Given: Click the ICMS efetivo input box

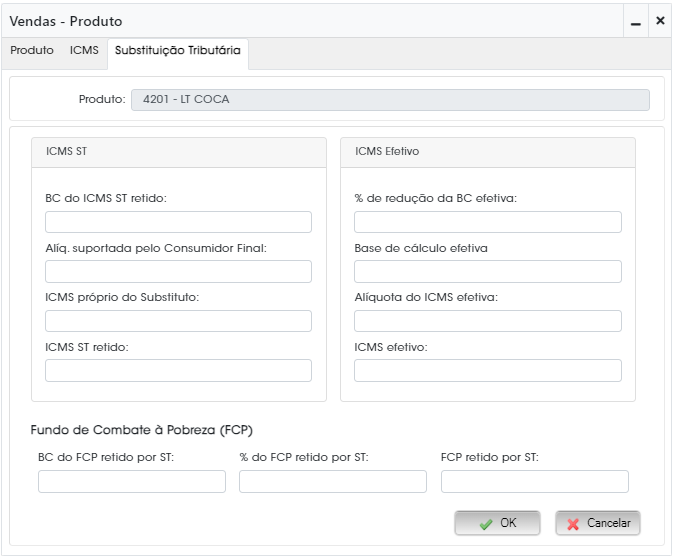Looking at the screenshot, I should pyautogui.click(x=488, y=371).
